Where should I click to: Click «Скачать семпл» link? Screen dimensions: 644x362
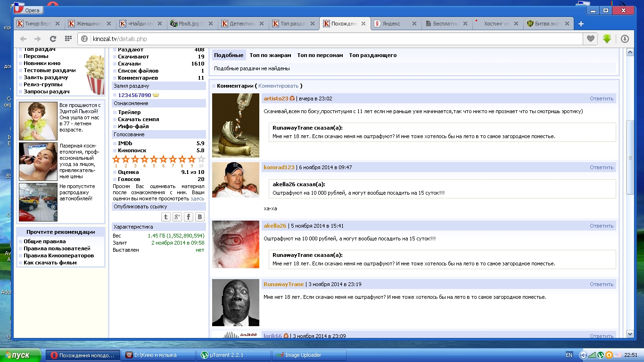click(139, 119)
